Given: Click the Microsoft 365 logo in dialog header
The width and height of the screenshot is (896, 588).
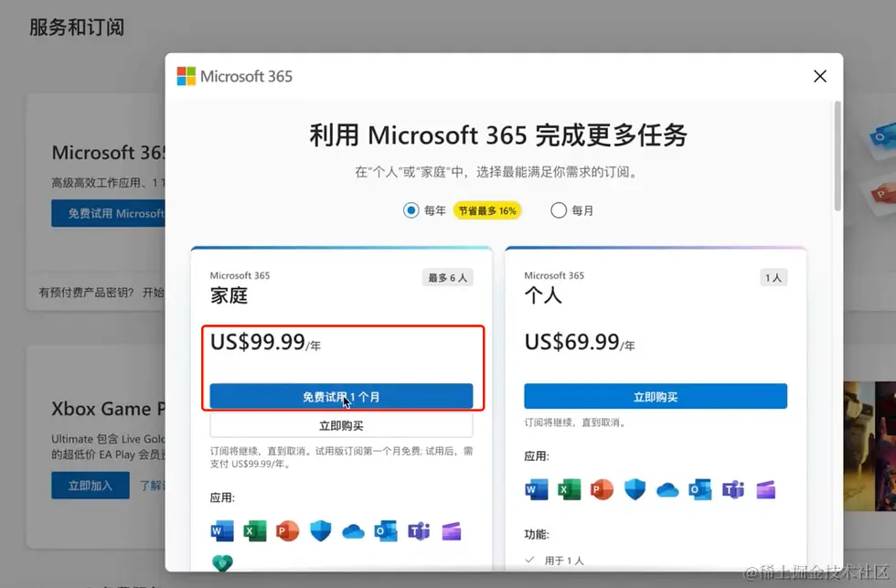Looking at the screenshot, I should click(235, 76).
